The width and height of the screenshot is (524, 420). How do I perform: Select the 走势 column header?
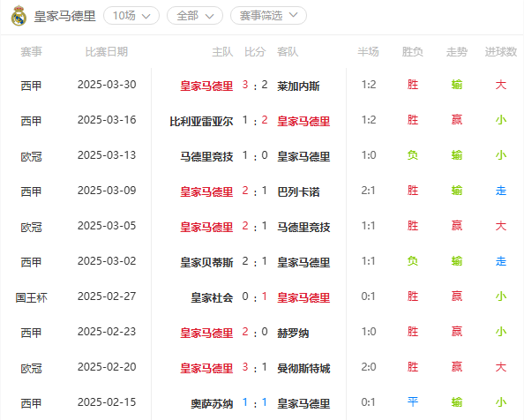pyautogui.click(x=456, y=52)
